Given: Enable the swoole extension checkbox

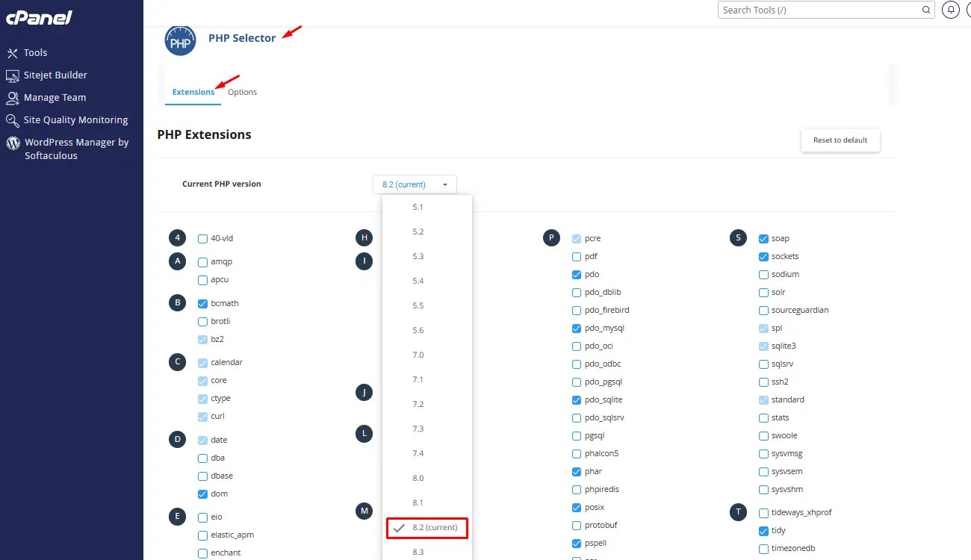Looking at the screenshot, I should click(x=763, y=436).
